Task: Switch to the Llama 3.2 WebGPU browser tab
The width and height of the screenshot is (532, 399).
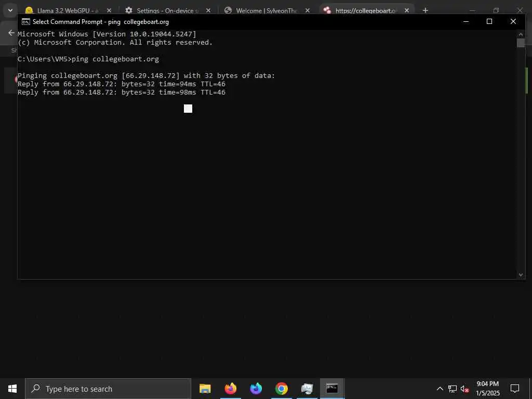Action: [68, 10]
